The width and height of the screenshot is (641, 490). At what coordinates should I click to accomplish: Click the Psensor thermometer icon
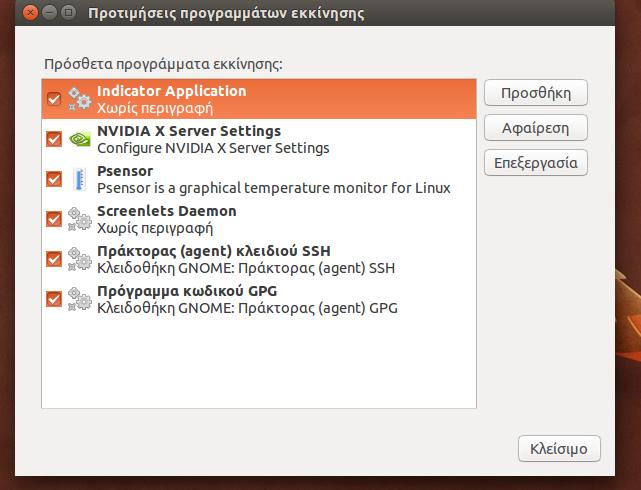(x=79, y=179)
